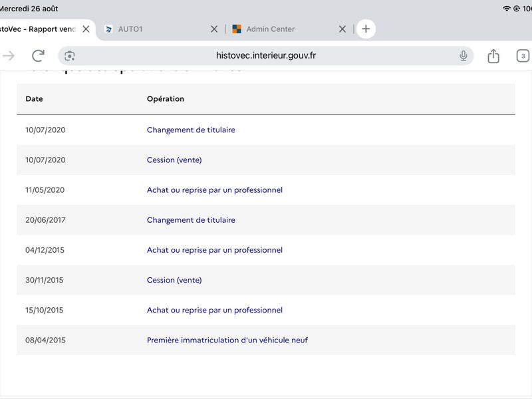Tap the lens icon in the address bar
This screenshot has width=532, height=399.
pyautogui.click(x=70, y=56)
